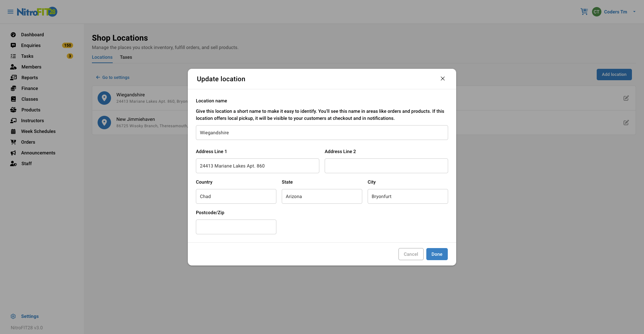Open the Country field showing Chad
Screen dimensions: 644x334
(236, 196)
